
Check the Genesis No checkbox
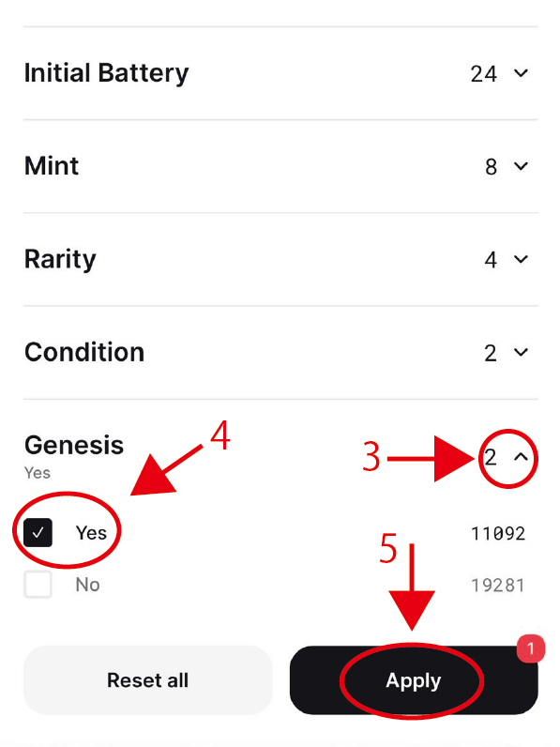point(38,584)
